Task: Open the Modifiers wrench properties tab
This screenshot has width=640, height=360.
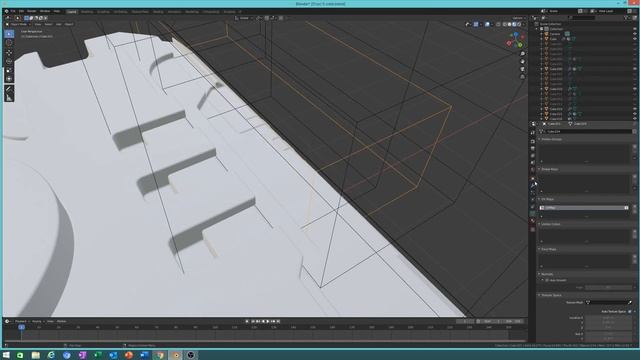Action: (x=533, y=185)
